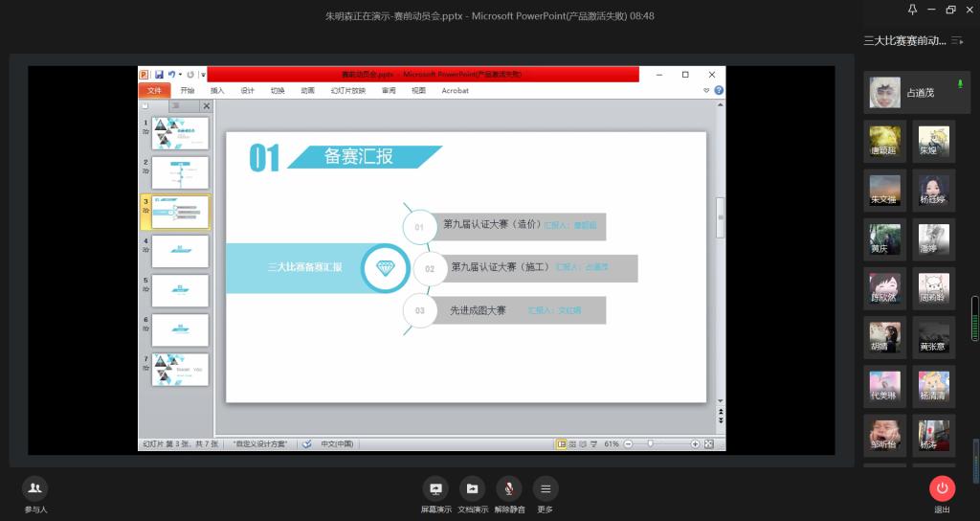Viewport: 980px width, 521px height.
Task: Open PowerPoint help question mark icon
Action: click(x=719, y=90)
